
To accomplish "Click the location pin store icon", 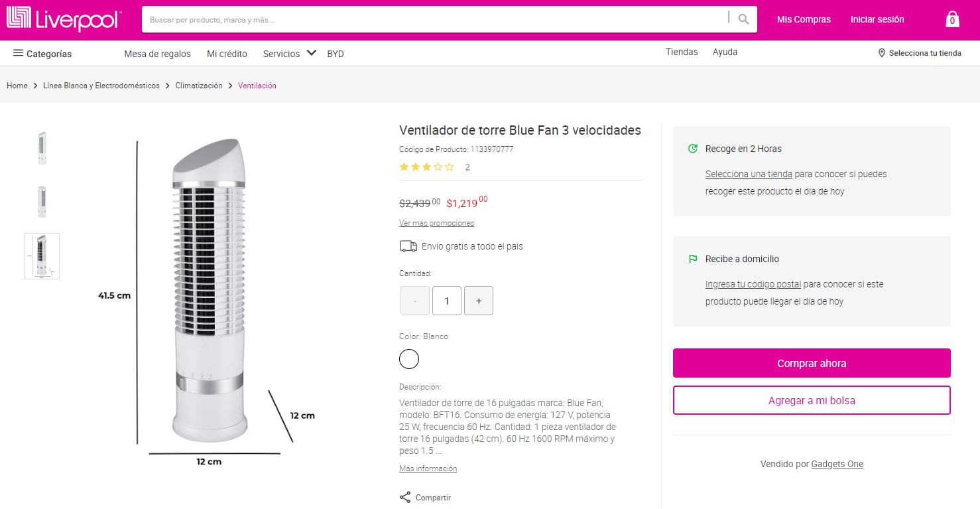I will (882, 53).
